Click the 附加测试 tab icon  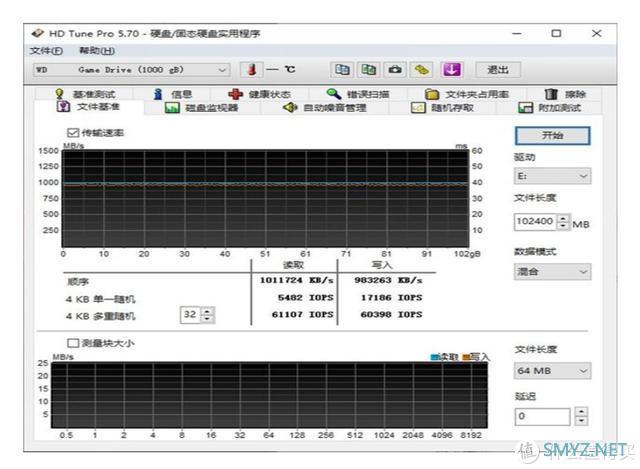click(525, 108)
